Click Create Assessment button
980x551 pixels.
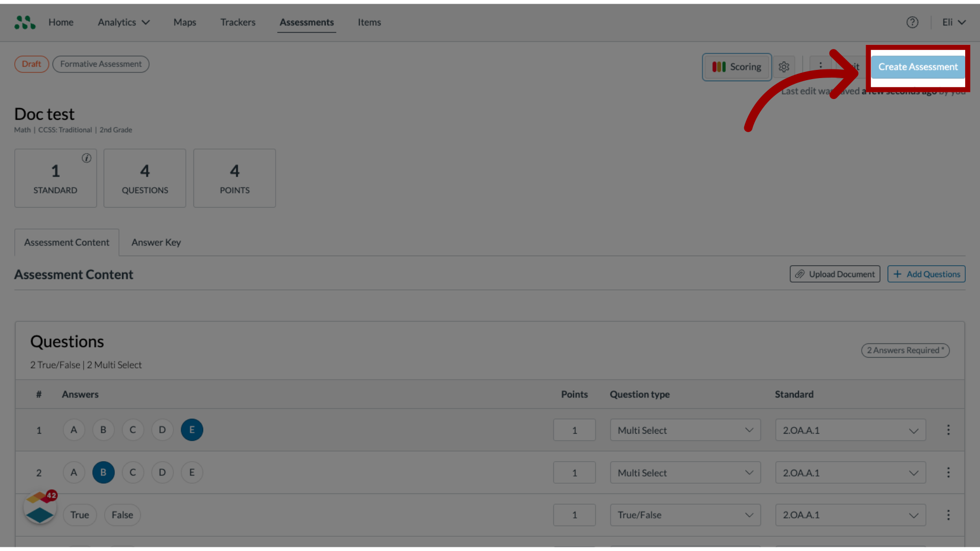tap(918, 67)
